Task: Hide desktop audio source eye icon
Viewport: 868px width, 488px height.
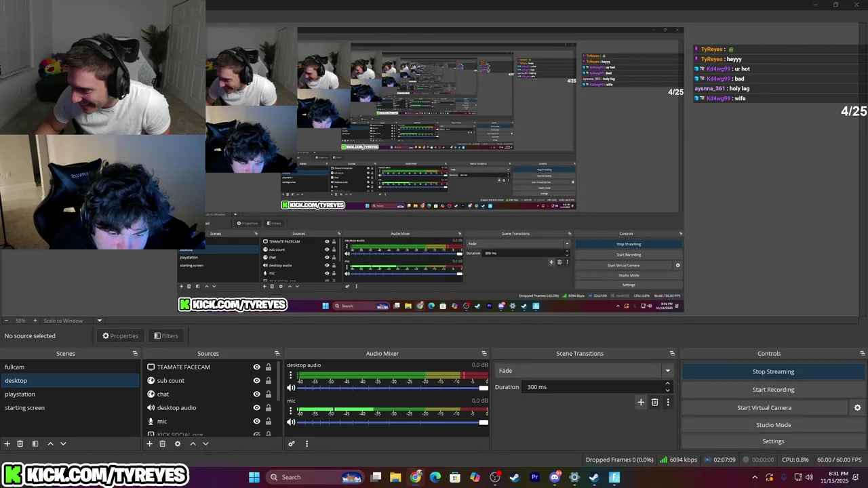Action: pos(256,407)
